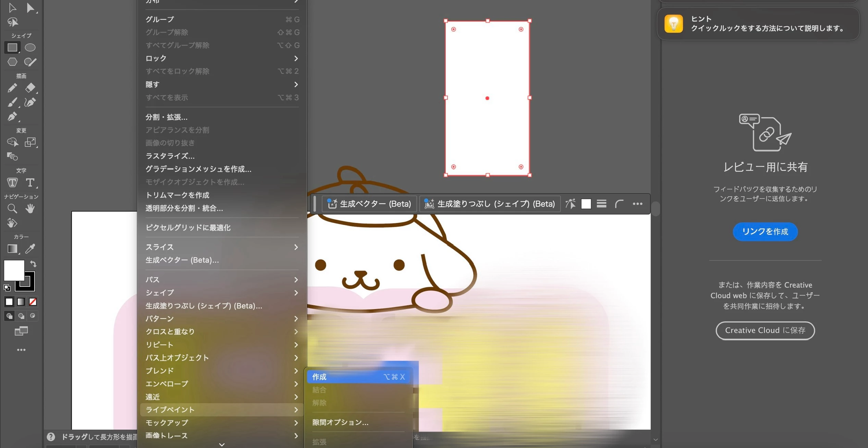Screen dimensions: 868x448
Task: Click the リンクを作成 button
Action: pos(765,232)
